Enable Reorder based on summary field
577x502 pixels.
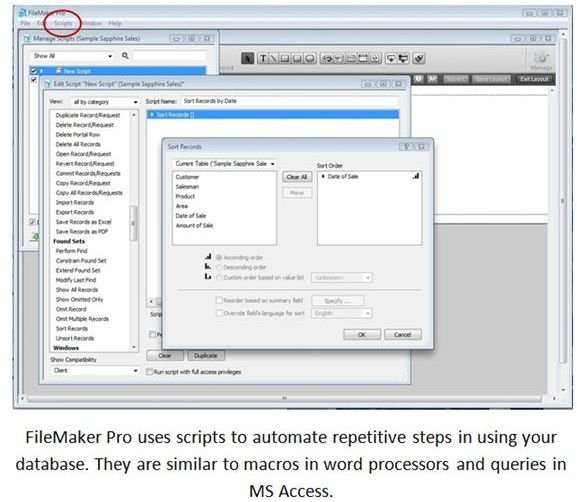point(219,300)
